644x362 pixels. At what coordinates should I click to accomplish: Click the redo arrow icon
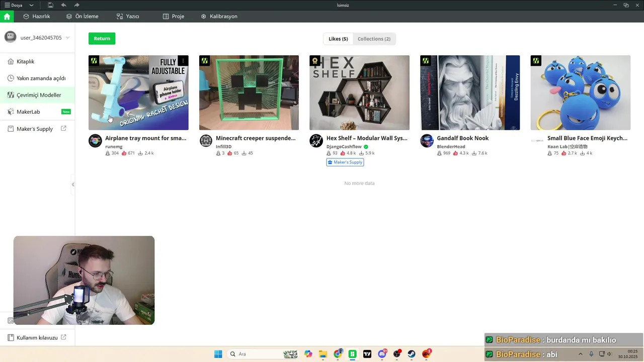pyautogui.click(x=76, y=5)
